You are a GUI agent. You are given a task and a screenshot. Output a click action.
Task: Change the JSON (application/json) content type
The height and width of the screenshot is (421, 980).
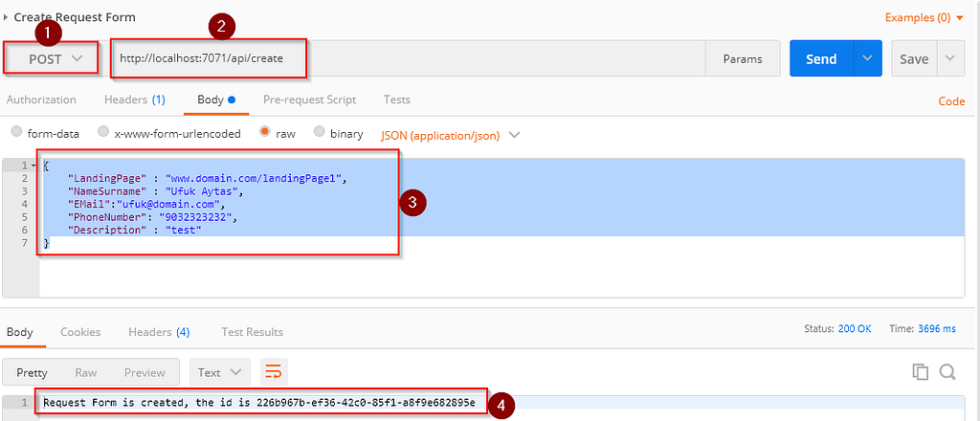click(x=450, y=135)
